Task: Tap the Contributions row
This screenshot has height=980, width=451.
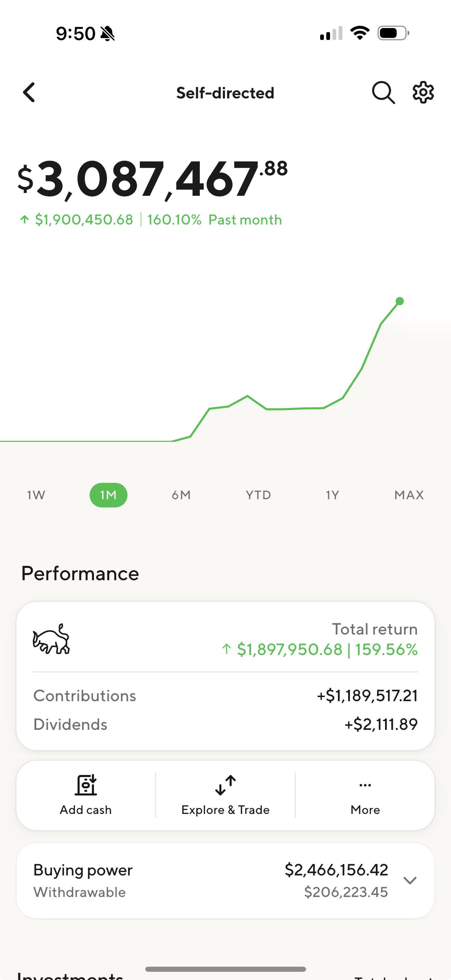Action: tap(225, 696)
